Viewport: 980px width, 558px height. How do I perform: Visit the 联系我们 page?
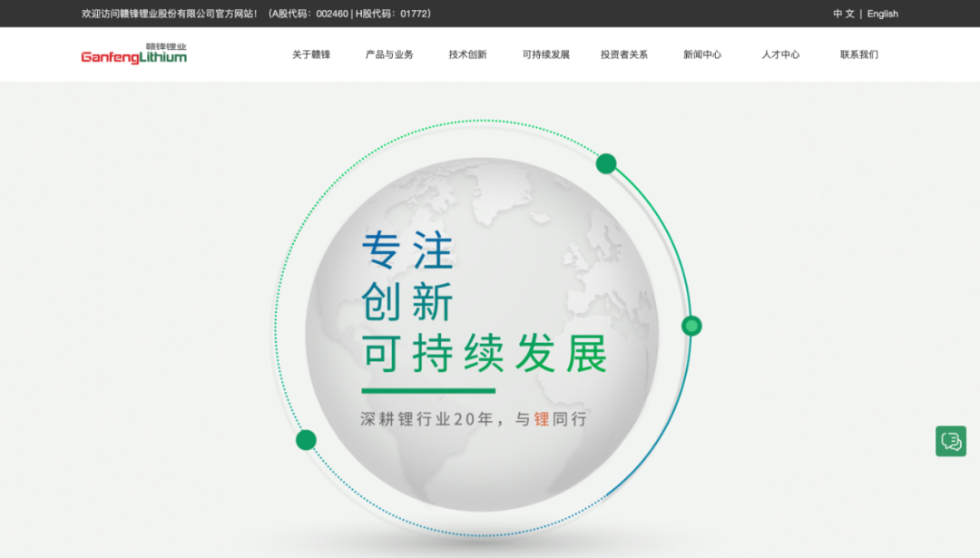[x=858, y=54]
